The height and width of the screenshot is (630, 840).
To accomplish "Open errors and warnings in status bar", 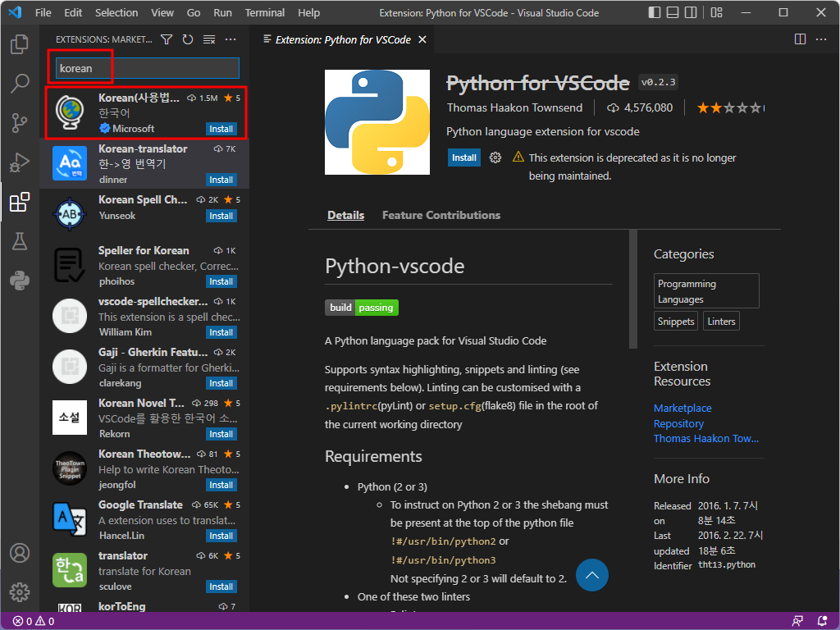I will (x=33, y=621).
